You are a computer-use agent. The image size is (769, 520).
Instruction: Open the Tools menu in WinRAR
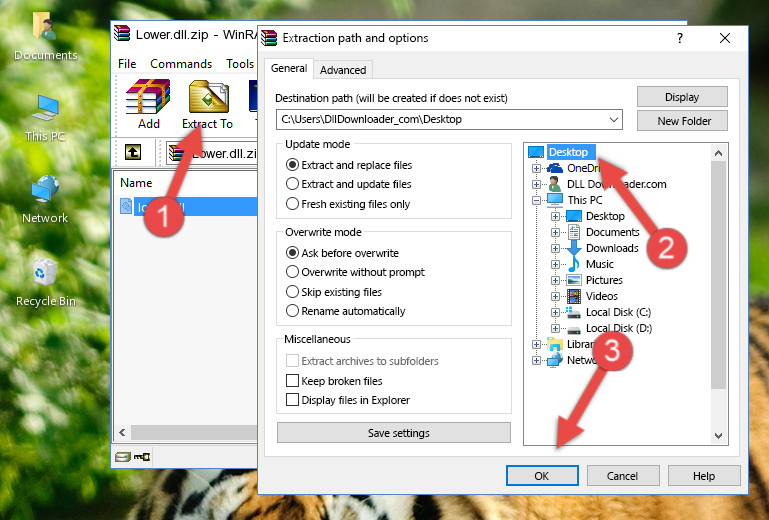240,64
